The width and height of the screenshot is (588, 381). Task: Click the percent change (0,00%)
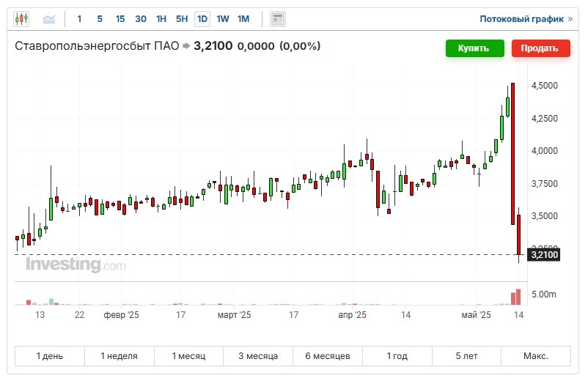tap(300, 46)
